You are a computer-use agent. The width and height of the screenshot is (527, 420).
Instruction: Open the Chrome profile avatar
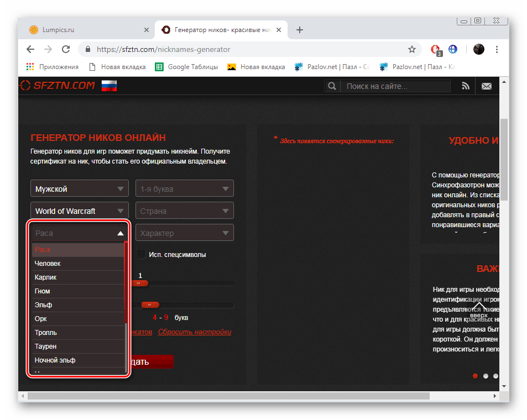pyautogui.click(x=478, y=49)
